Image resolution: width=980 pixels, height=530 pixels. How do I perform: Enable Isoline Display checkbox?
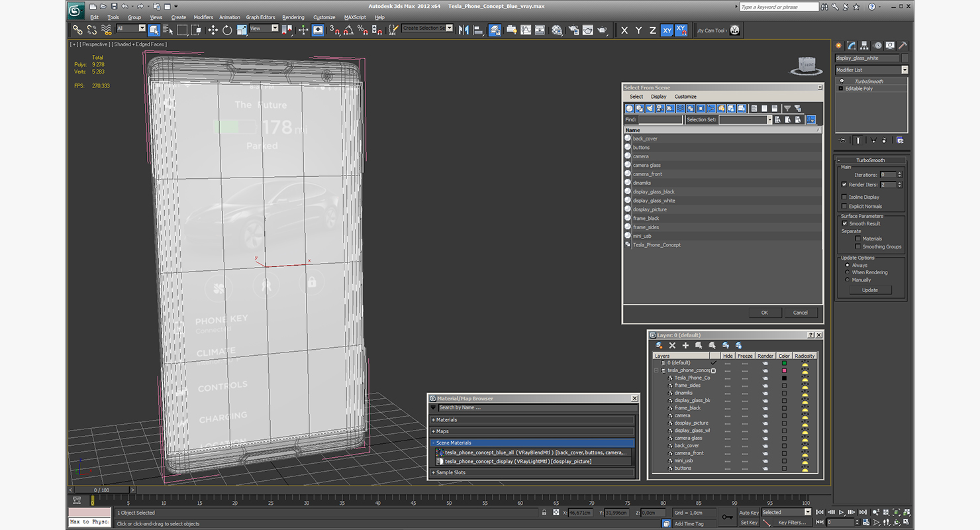[x=844, y=197]
